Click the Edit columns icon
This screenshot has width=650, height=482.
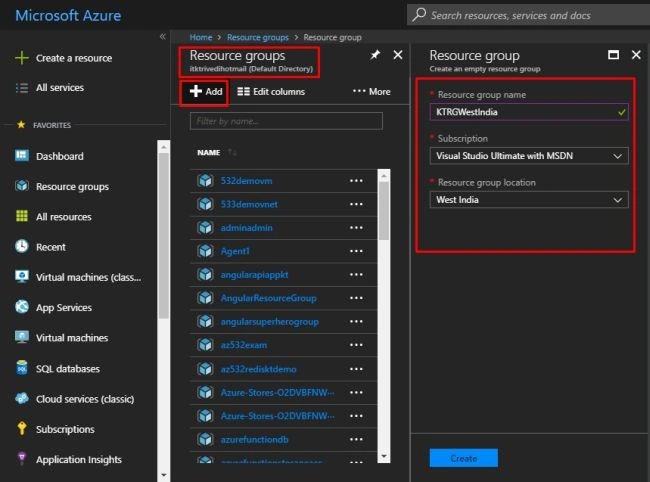point(243,92)
